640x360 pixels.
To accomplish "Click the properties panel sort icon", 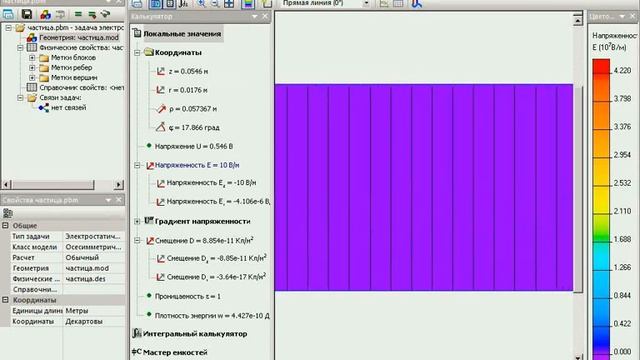I will click(7, 213).
